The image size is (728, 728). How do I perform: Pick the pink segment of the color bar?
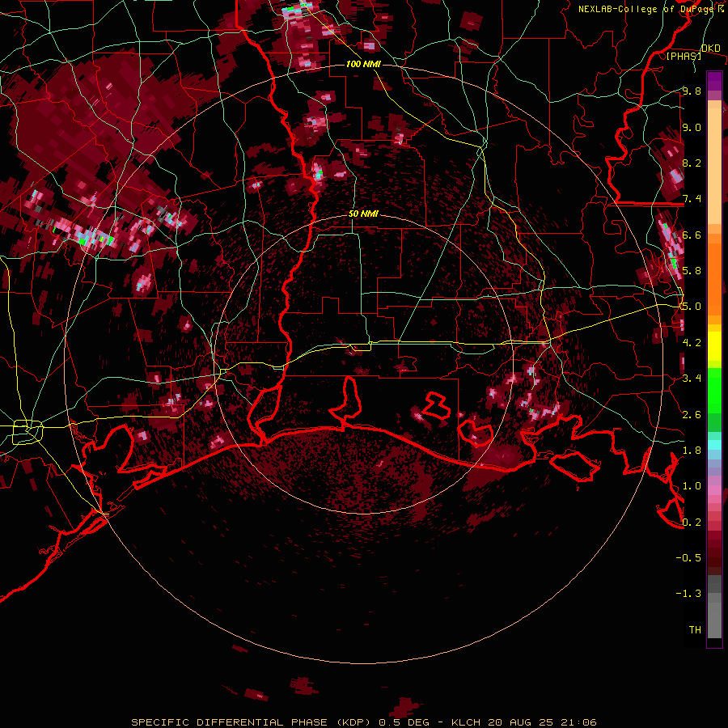pos(714,490)
